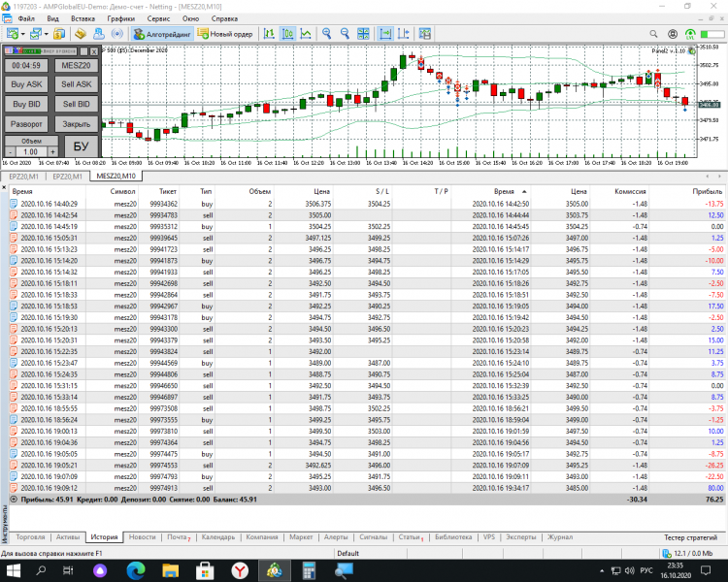The height and width of the screenshot is (582, 728).
Task: Click the volume field showing 1.00
Action: pyautogui.click(x=31, y=151)
